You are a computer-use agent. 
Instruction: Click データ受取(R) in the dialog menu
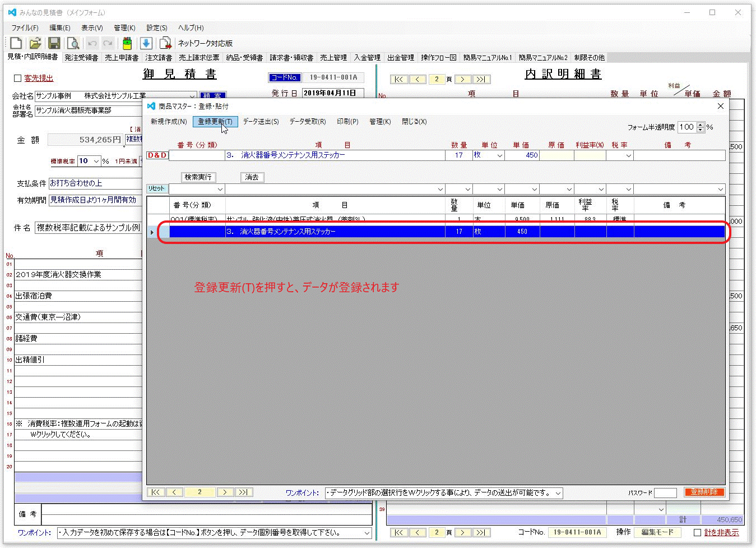coord(308,121)
